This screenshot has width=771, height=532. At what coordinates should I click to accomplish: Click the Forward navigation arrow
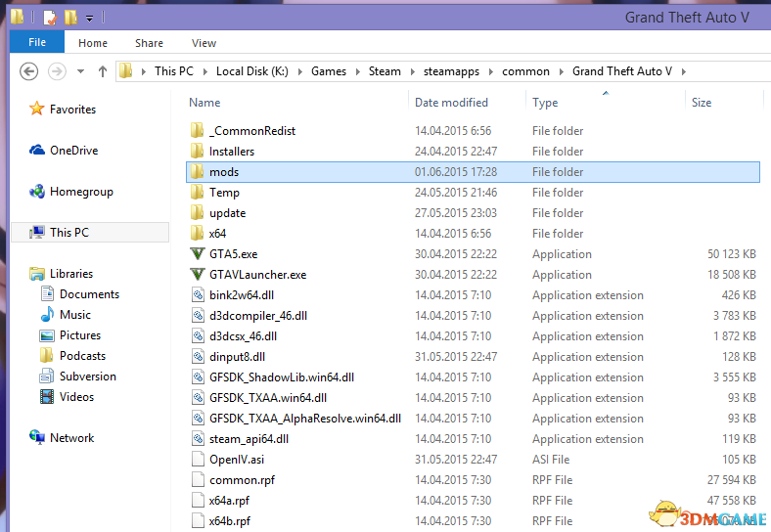(57, 71)
